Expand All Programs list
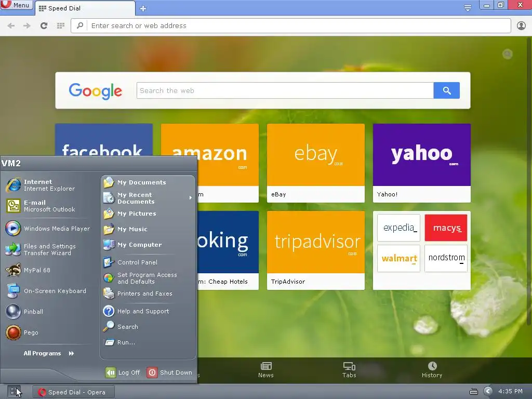The width and height of the screenshot is (532, 399). [x=49, y=353]
